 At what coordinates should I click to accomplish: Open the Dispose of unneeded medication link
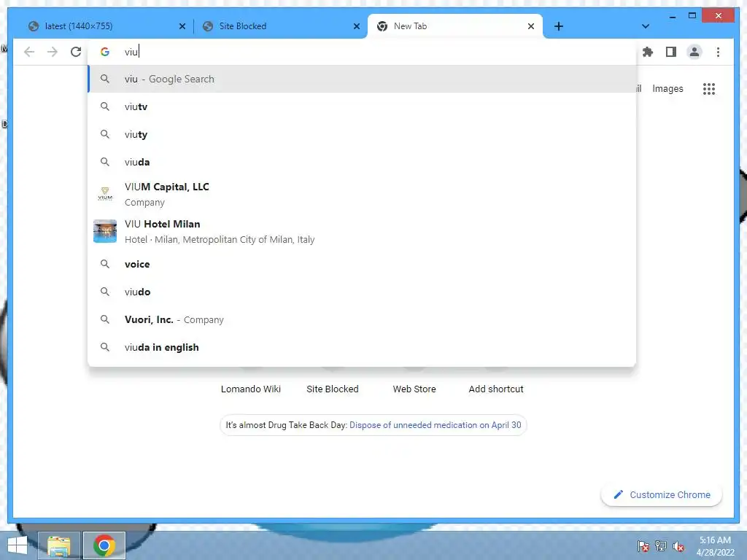click(436, 425)
